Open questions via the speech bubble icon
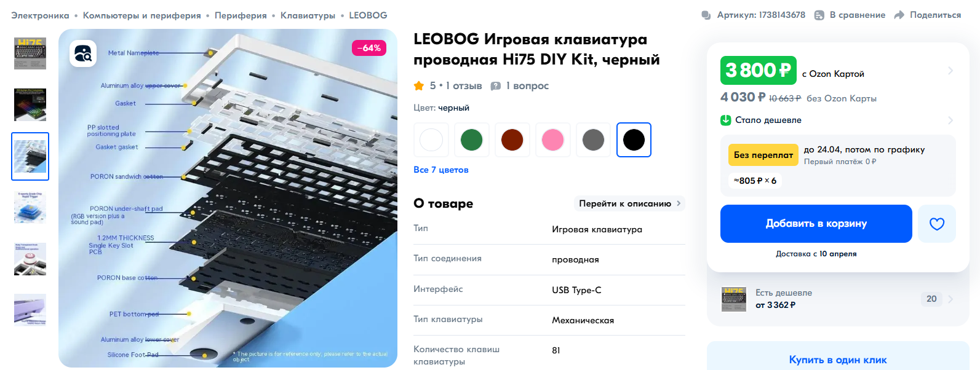 click(495, 86)
